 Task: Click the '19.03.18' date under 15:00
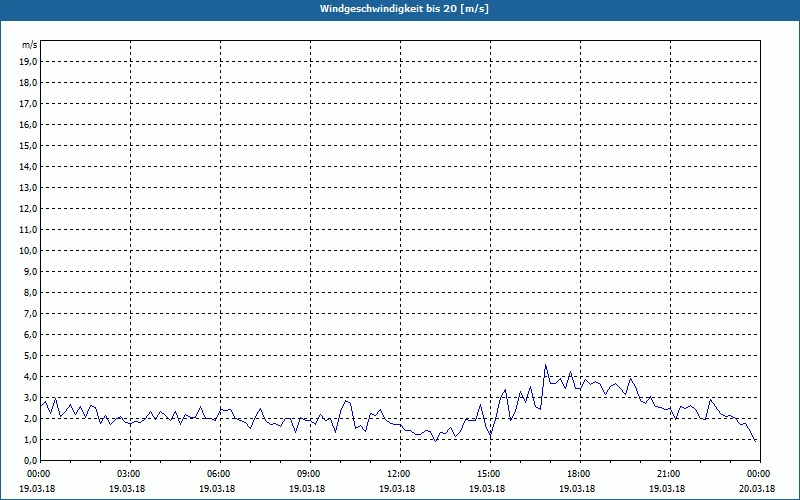coord(487,488)
